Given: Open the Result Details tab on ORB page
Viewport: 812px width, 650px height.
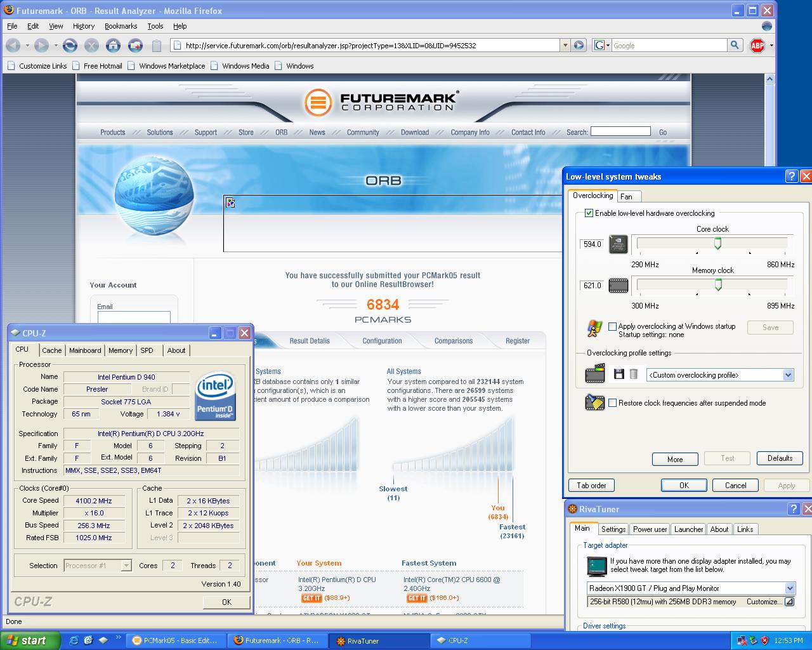Looking at the screenshot, I should (310, 341).
